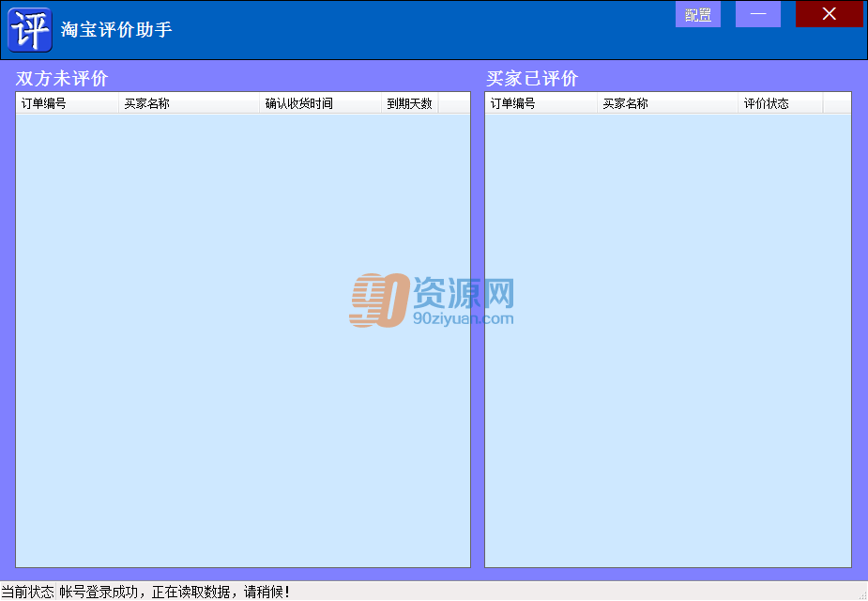Image resolution: width=868 pixels, height=601 pixels.
Task: Click the 双方未评价 section title
Action: tap(61, 79)
